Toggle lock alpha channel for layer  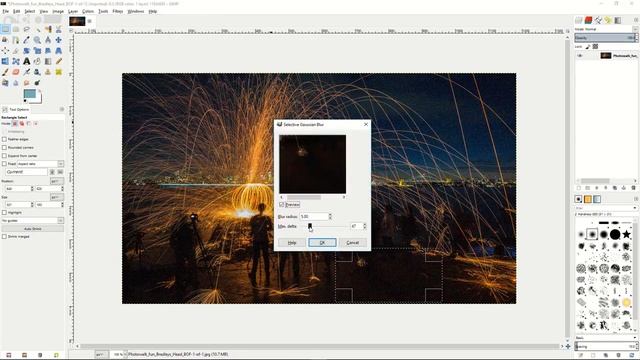[595, 47]
